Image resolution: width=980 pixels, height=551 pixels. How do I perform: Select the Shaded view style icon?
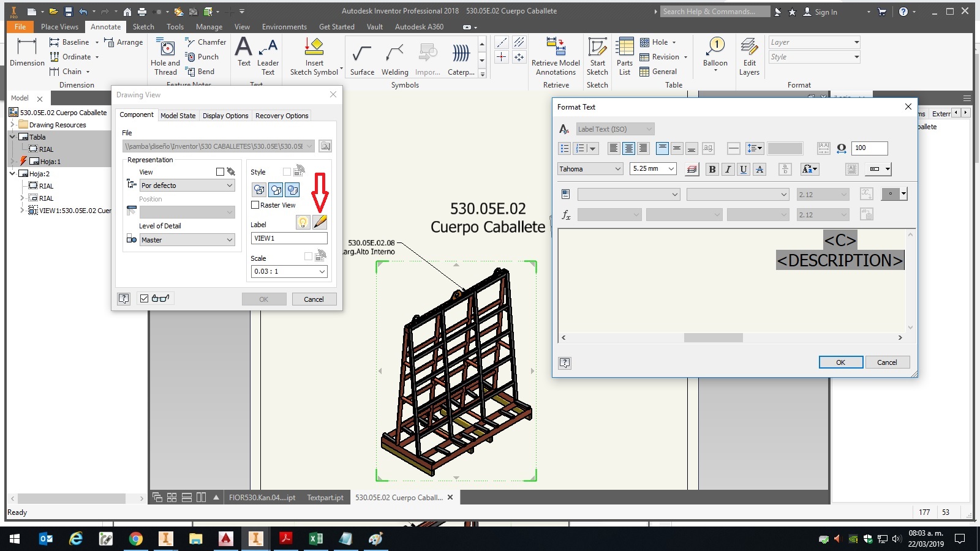(293, 190)
